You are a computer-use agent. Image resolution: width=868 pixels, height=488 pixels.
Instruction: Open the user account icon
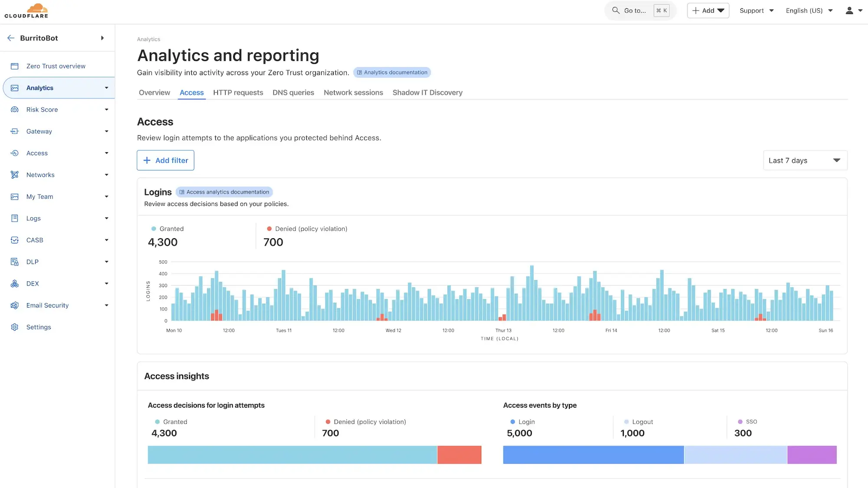coord(849,10)
